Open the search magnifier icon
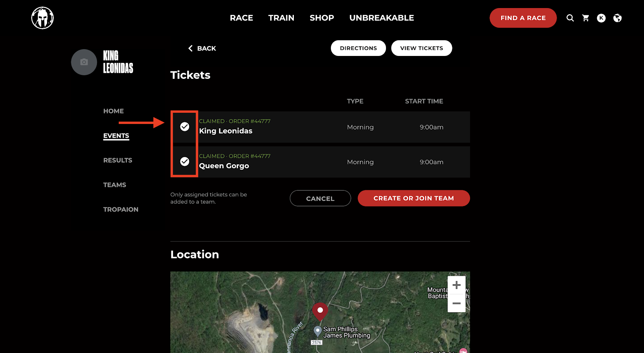 570,18
